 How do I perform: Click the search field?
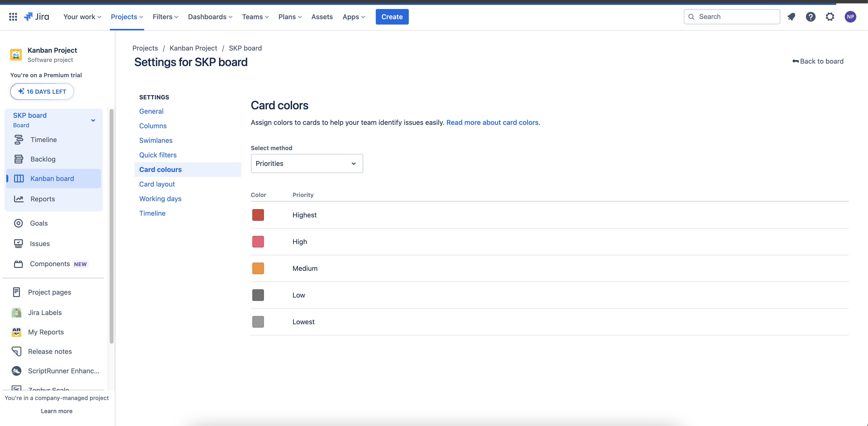731,17
